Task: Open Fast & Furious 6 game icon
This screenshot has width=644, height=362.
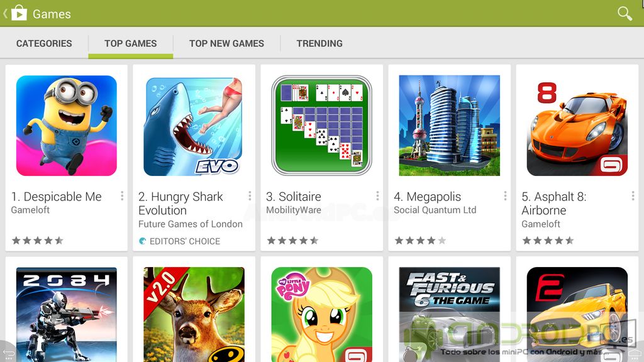Action: pos(449,314)
